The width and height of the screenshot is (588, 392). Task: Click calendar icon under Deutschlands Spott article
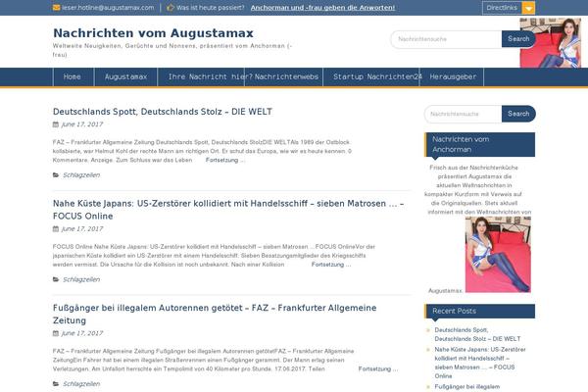point(56,124)
